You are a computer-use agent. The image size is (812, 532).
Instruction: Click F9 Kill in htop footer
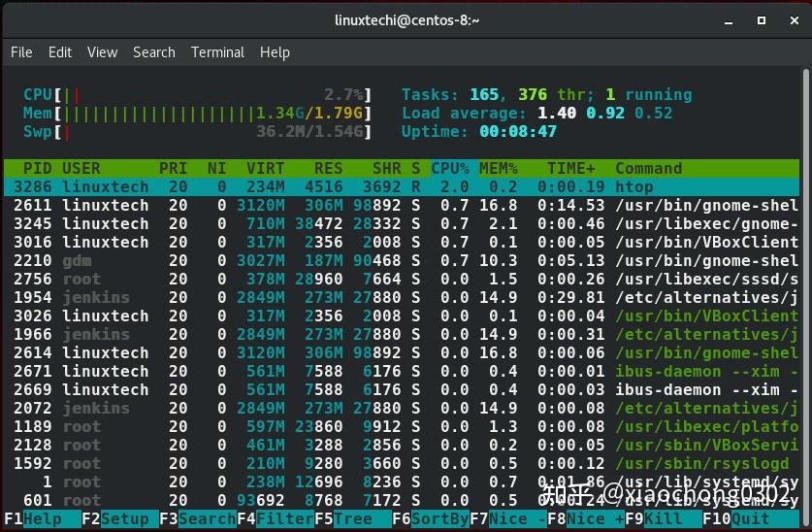664,518
